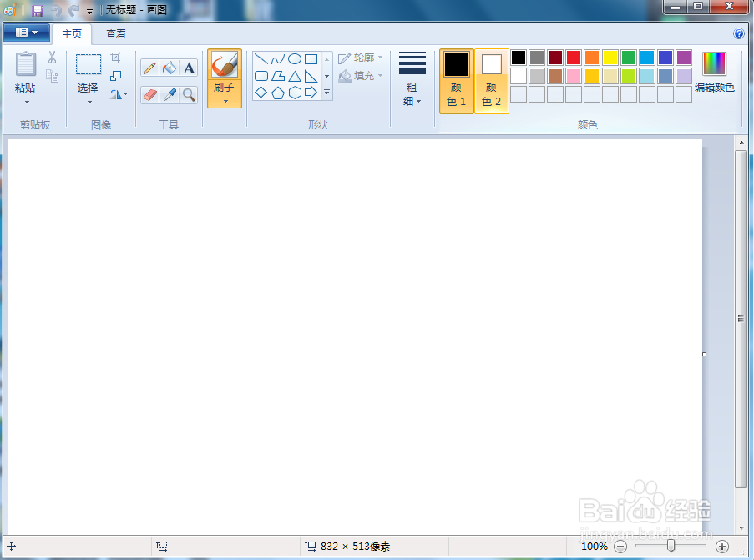Screen dimensions: 754x560
Task: Pick the yellow color swatch
Action: pyautogui.click(x=610, y=58)
